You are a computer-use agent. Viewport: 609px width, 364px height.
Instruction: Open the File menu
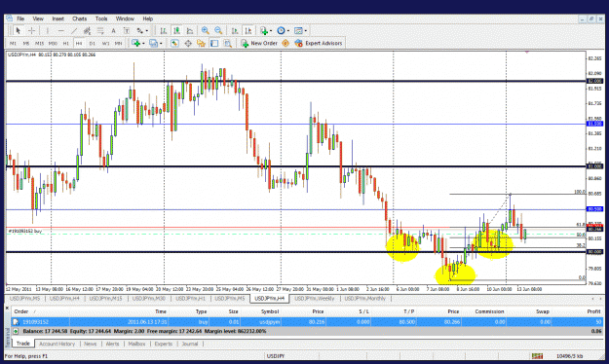(20, 18)
